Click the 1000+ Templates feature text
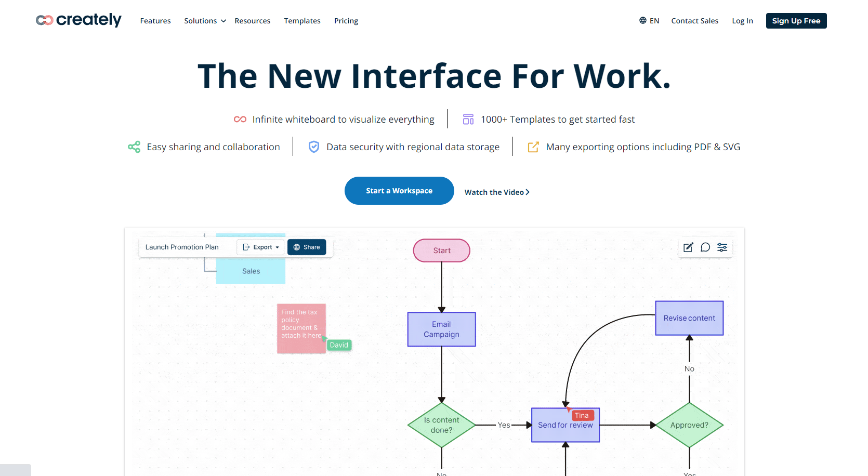 pyautogui.click(x=558, y=120)
